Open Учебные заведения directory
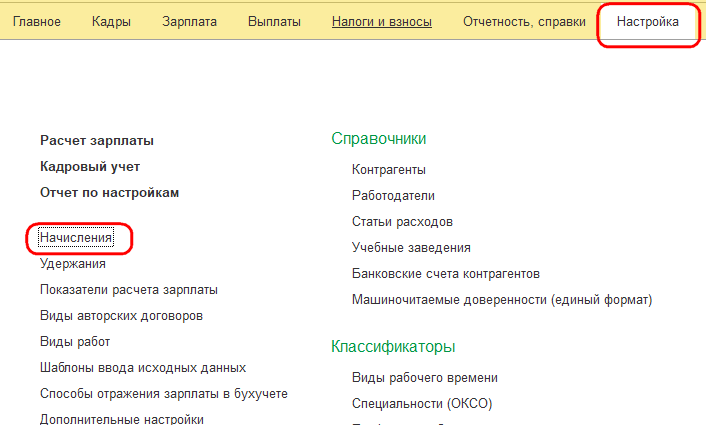The image size is (706, 425). (412, 248)
